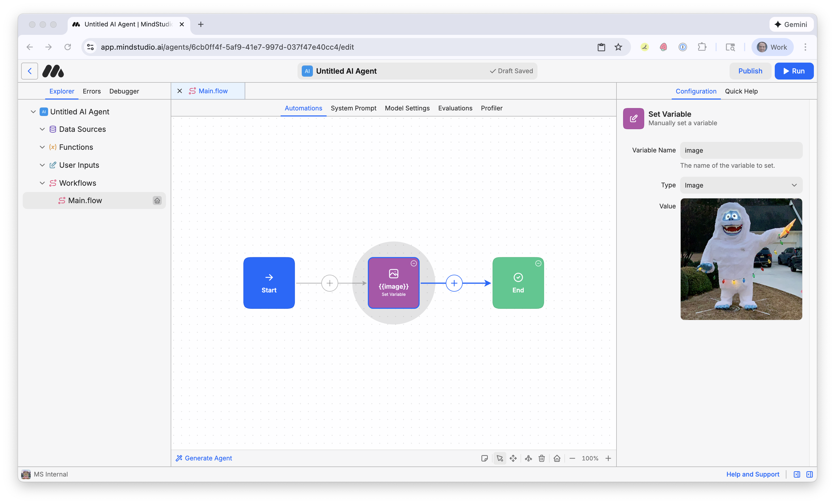
Task: Click the home icon beside Main.flow
Action: click(x=157, y=200)
